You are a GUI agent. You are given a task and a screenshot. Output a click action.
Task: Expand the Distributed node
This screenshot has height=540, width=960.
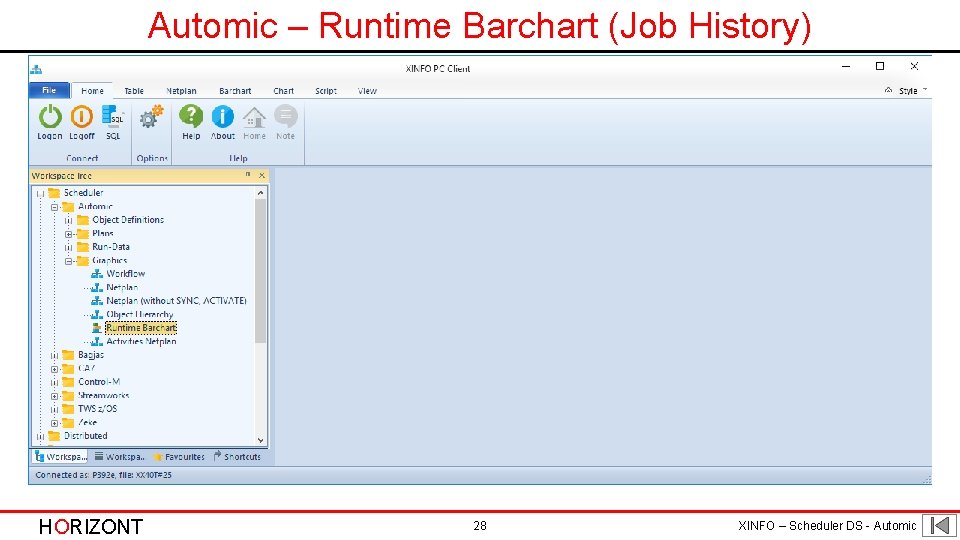point(40,436)
